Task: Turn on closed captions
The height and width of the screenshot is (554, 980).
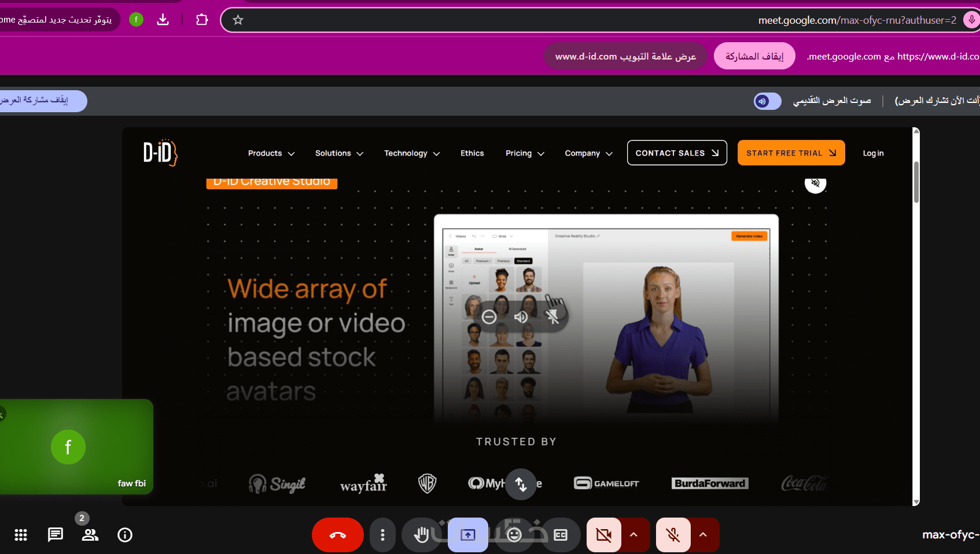Action: click(561, 535)
